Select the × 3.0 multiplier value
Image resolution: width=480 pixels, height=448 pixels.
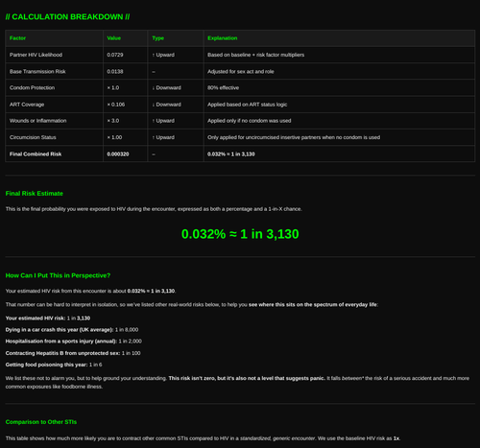pos(113,121)
